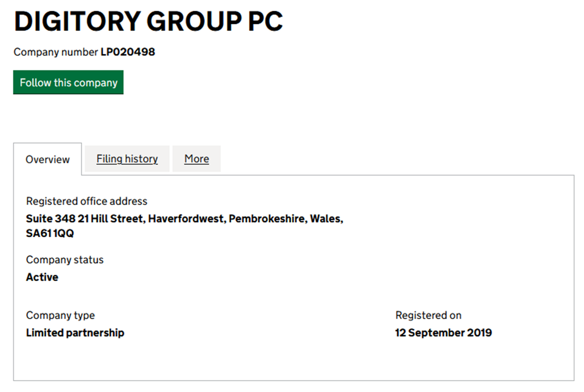The image size is (584, 392).
Task: Select the Overview tab
Action: click(x=48, y=160)
